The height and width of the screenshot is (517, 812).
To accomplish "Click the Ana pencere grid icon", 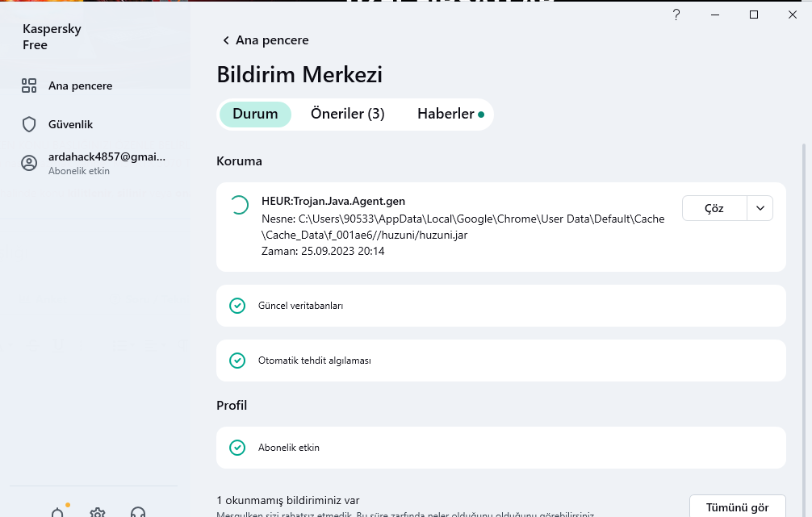I will pyautogui.click(x=29, y=85).
